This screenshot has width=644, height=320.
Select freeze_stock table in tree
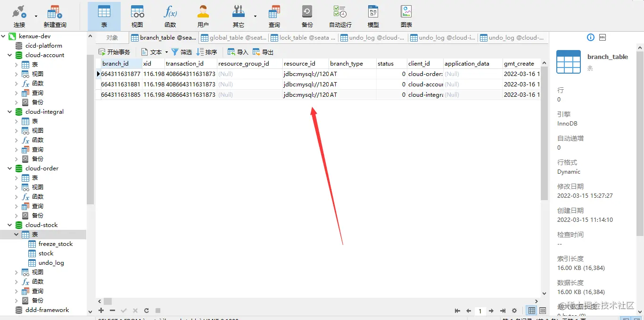click(56, 244)
